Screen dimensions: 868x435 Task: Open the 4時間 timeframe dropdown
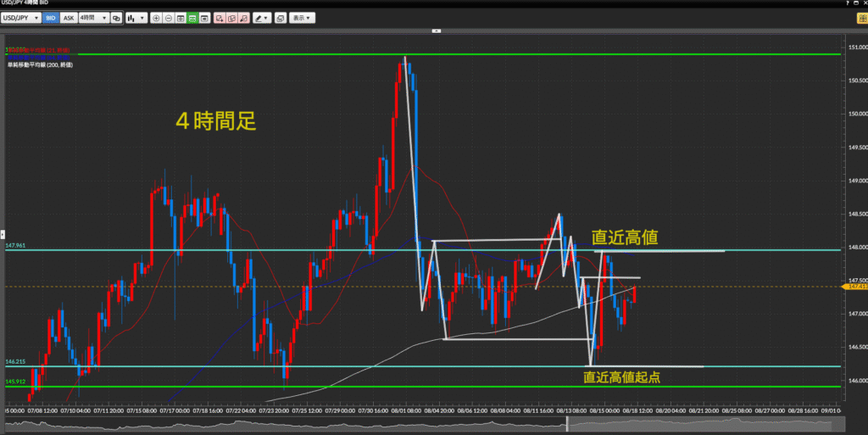point(93,19)
